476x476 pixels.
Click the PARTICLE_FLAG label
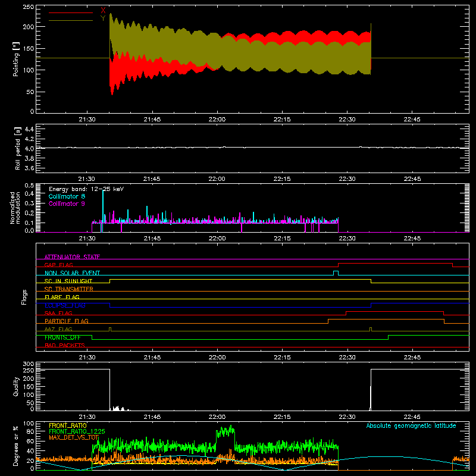pos(67,321)
